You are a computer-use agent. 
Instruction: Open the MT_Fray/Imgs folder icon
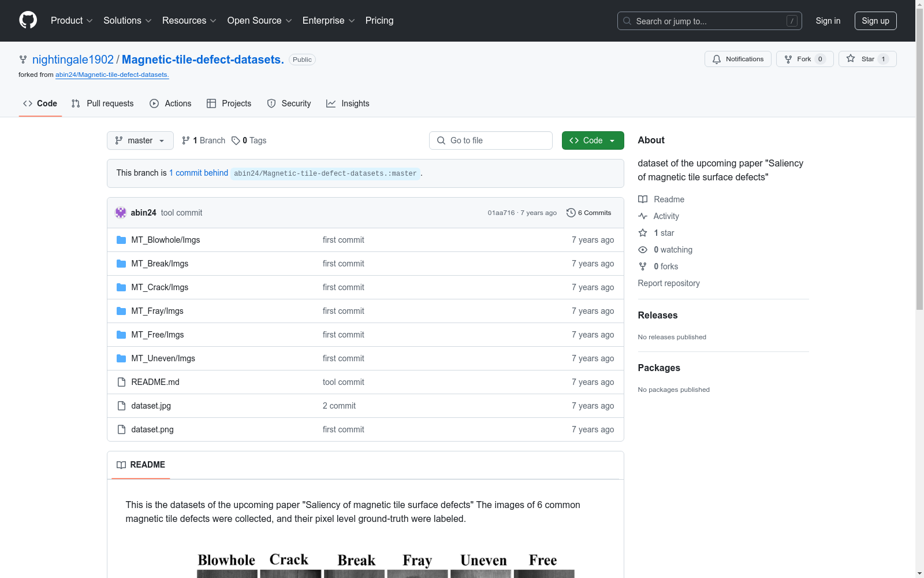[121, 311]
